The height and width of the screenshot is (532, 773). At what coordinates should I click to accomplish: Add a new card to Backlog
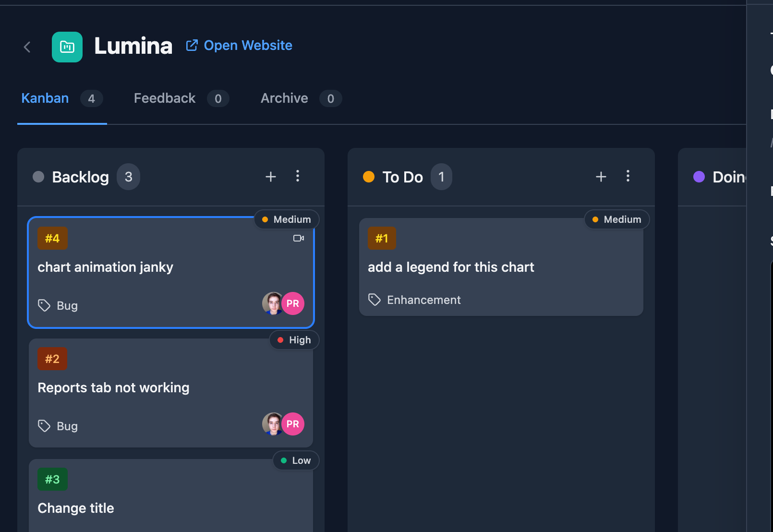point(271,177)
